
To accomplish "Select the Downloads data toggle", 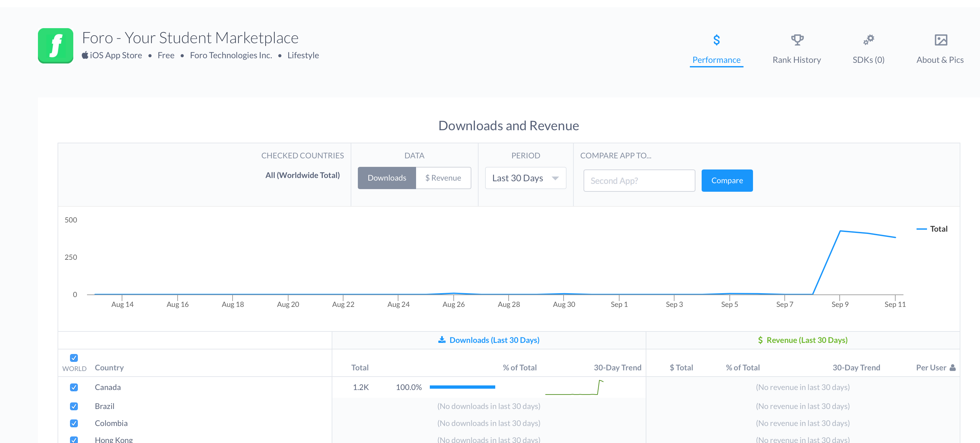I will click(387, 178).
